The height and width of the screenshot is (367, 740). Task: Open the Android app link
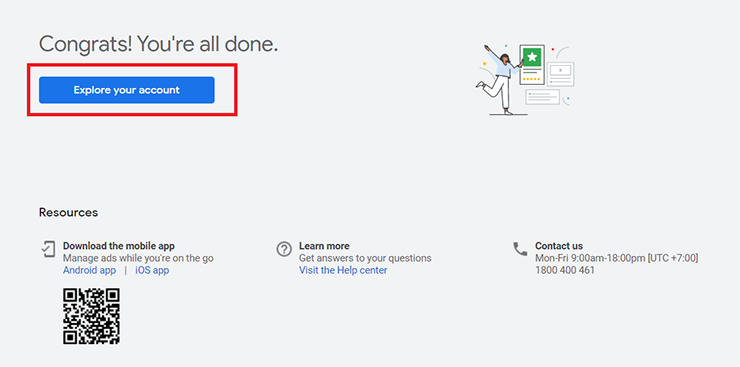[89, 270]
